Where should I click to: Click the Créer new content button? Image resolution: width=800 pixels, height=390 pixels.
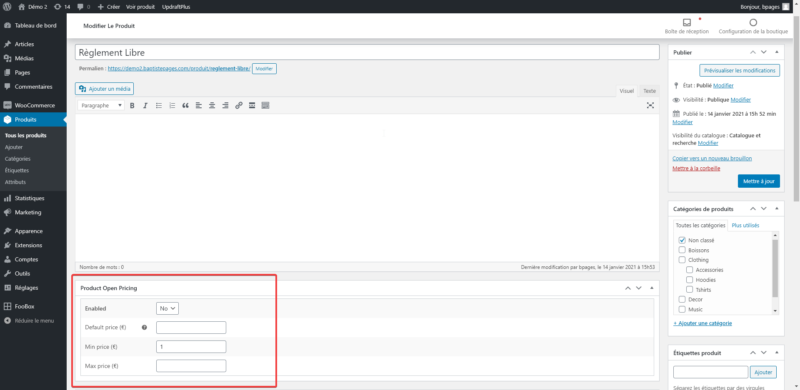[x=109, y=7]
